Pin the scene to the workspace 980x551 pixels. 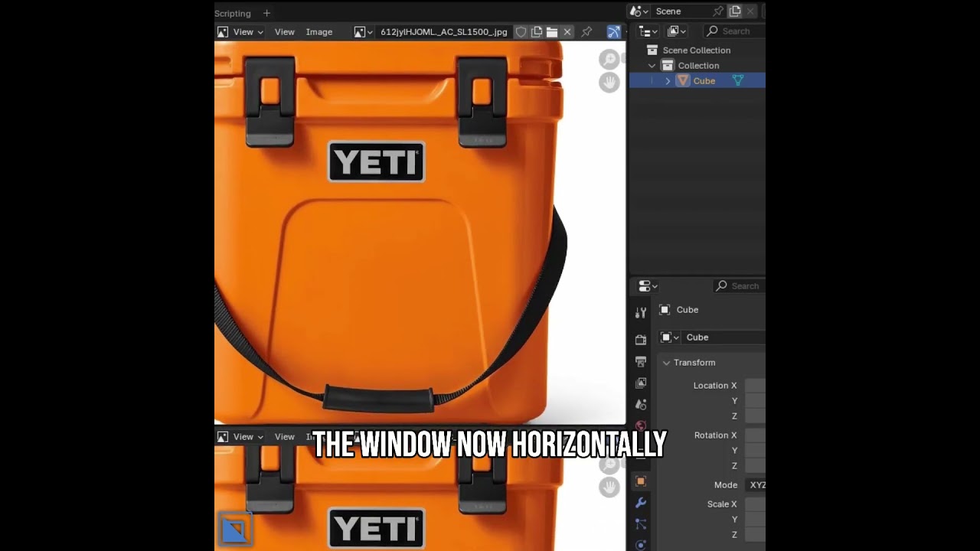[x=718, y=11]
